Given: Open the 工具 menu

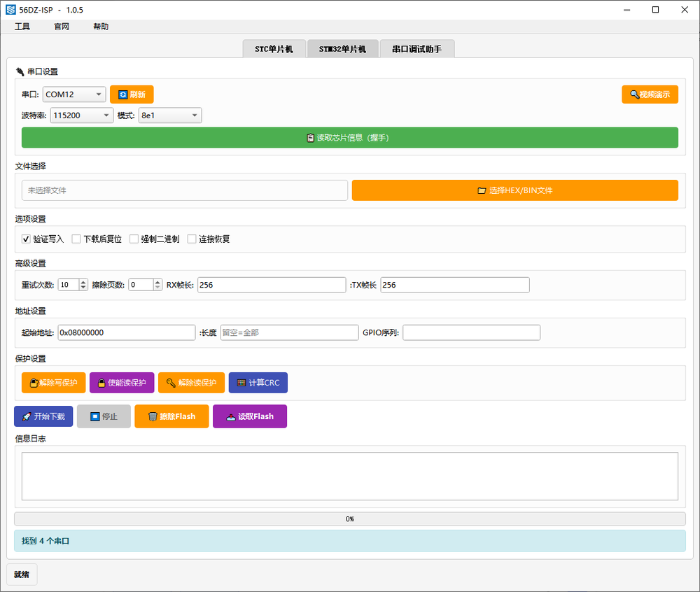Looking at the screenshot, I should coord(22,27).
